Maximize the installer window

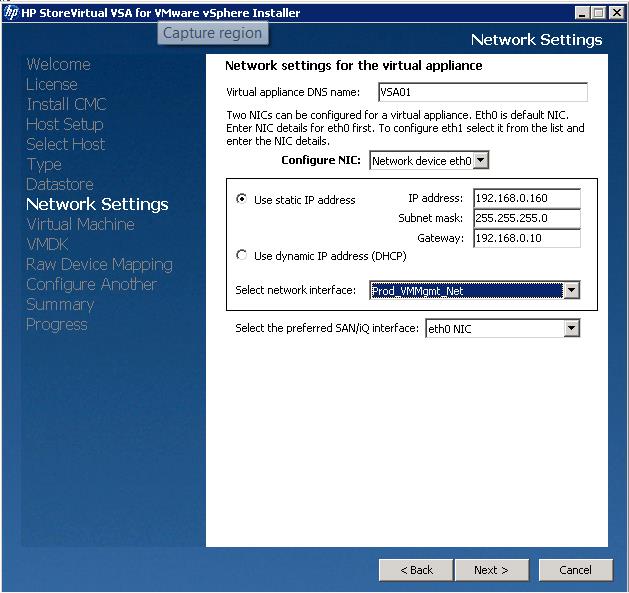coord(599,13)
